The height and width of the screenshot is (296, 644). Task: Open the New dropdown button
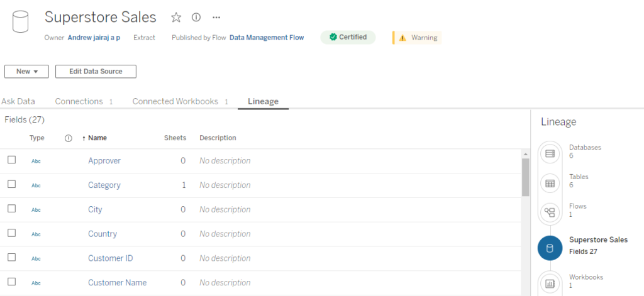pos(26,72)
